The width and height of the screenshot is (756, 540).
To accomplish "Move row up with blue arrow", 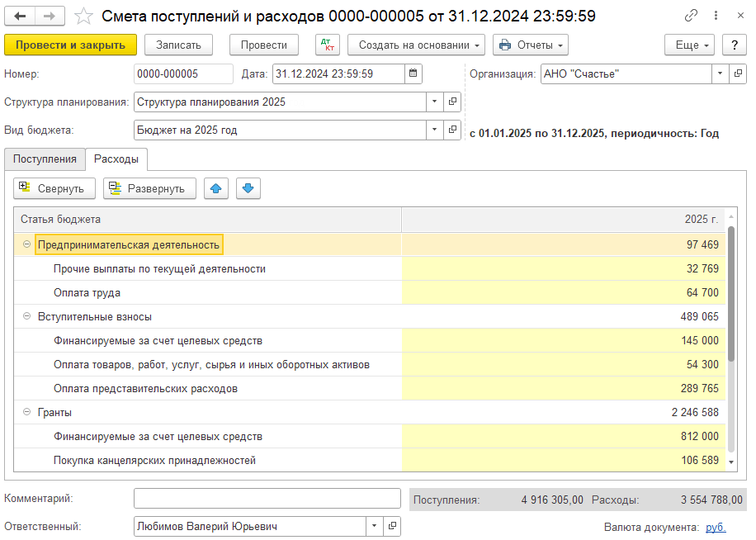I will (216, 188).
